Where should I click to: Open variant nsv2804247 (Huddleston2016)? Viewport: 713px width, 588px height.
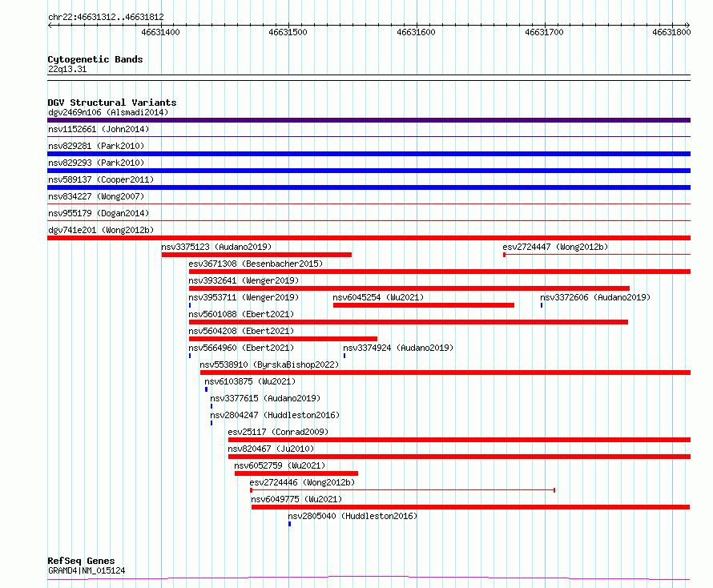(275, 415)
